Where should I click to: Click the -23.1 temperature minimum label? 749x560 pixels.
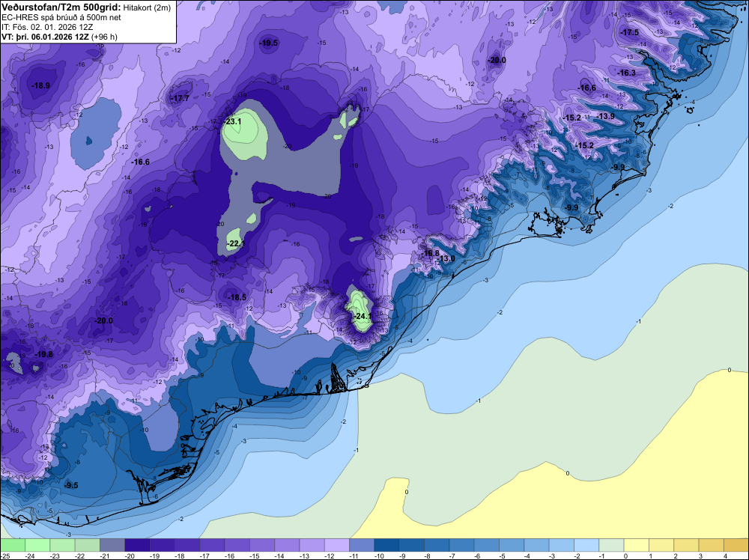[234, 122]
